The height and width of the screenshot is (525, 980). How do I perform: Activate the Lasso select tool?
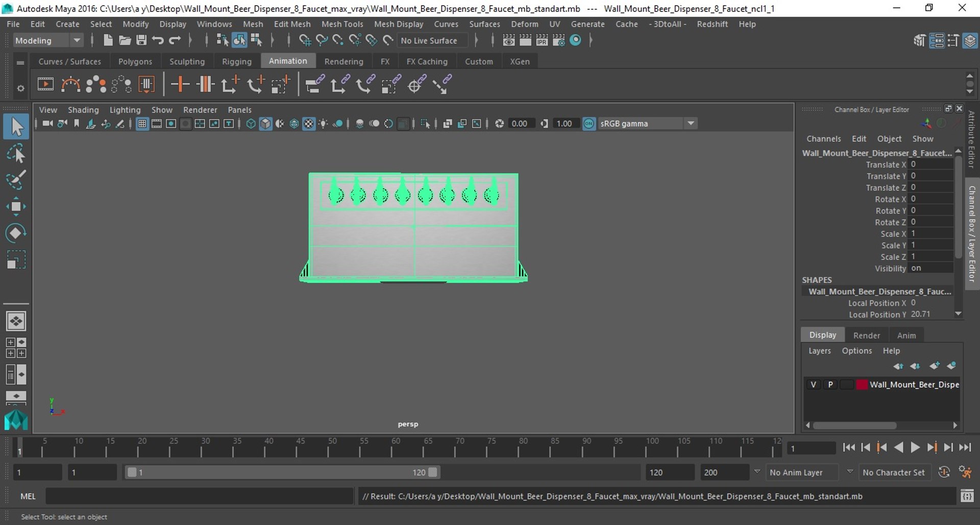[16, 153]
